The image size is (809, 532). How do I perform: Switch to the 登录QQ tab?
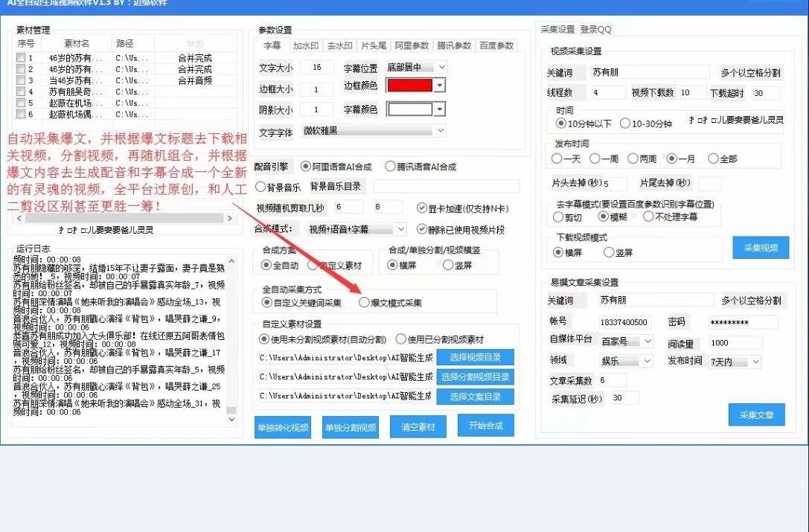(x=596, y=30)
